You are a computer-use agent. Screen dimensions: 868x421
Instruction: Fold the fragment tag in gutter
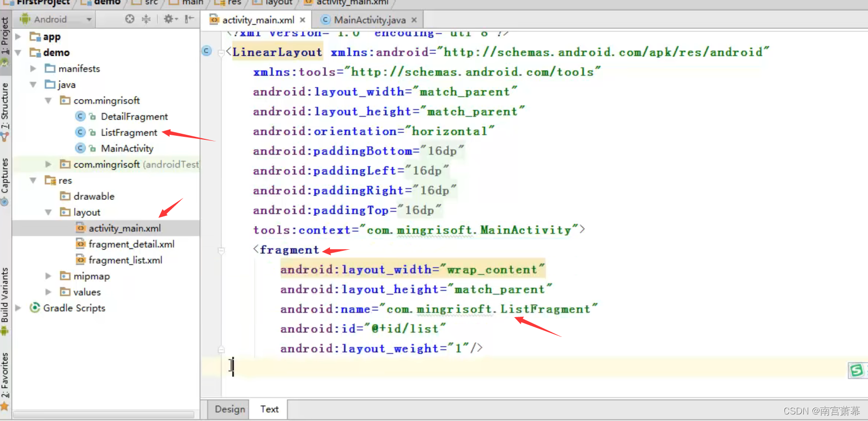pos(221,250)
